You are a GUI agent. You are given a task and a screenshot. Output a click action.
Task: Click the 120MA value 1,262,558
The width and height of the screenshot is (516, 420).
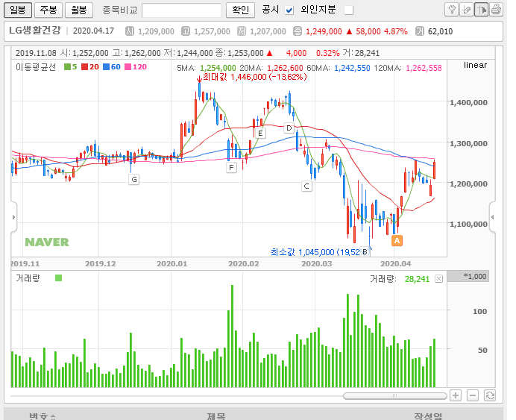click(424, 68)
